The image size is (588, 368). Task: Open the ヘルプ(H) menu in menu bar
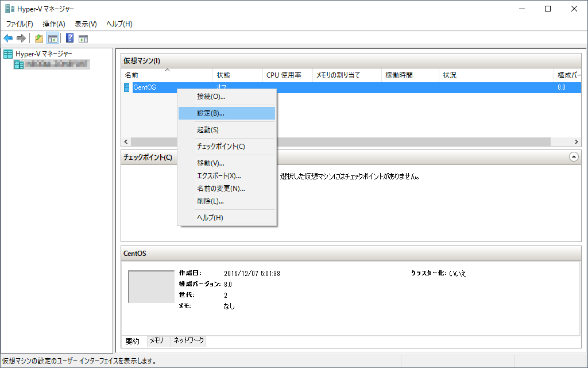(119, 24)
